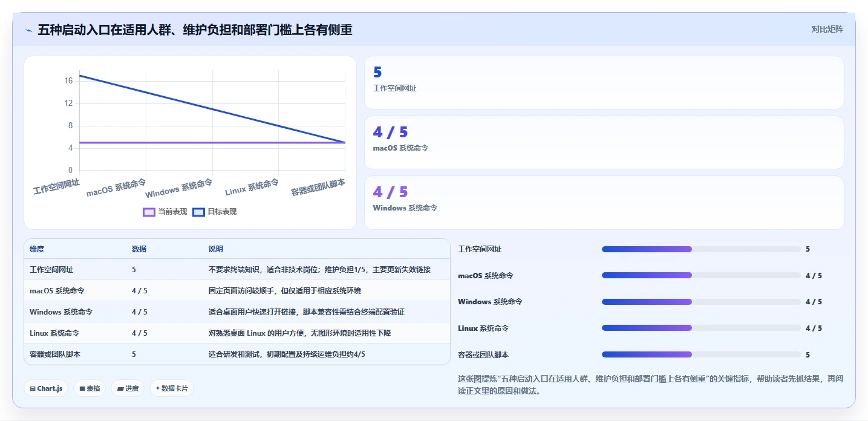Click Linux 系统命令 label in the progress list

pos(483,328)
